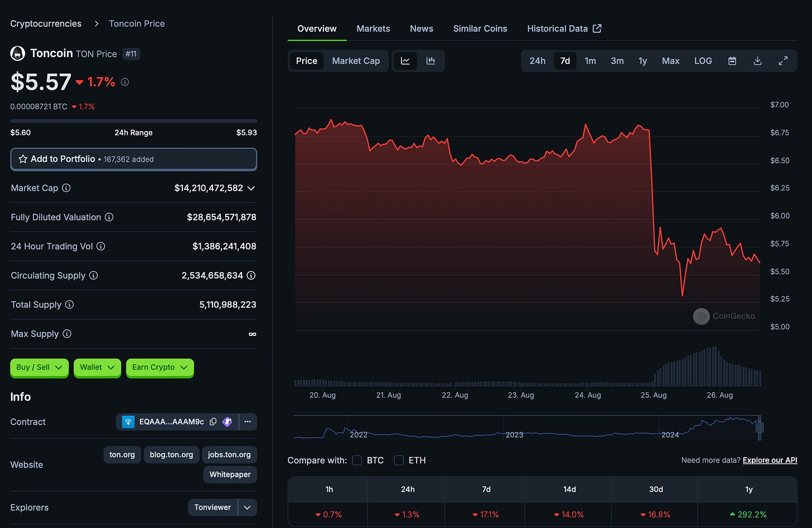This screenshot has width=812, height=528.
Task: Click info icon beside Fully Diluted Valuation
Action: 109,217
